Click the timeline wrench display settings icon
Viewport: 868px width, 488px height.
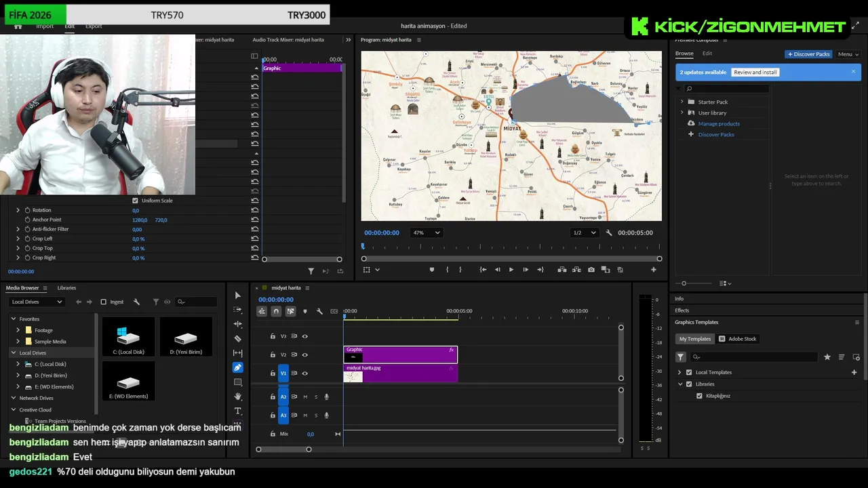point(319,311)
